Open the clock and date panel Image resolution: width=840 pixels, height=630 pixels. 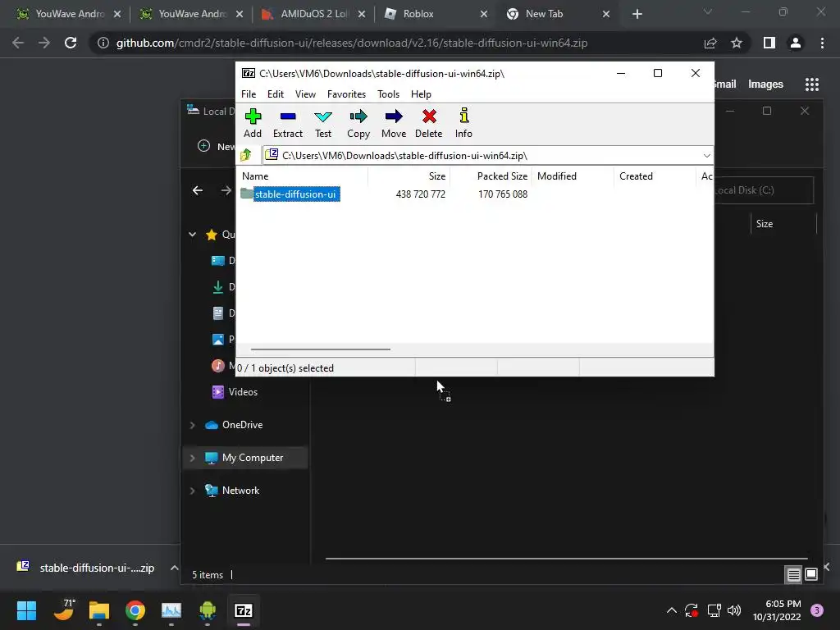click(x=777, y=610)
